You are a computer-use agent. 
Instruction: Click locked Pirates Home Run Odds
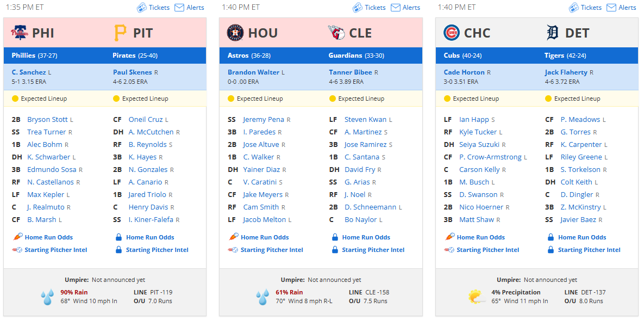tap(145, 237)
